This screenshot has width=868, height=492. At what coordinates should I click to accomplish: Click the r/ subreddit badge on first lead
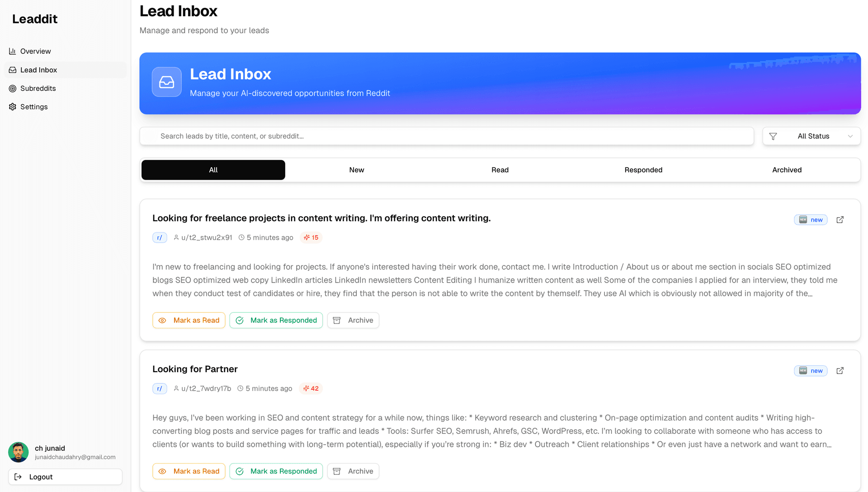pyautogui.click(x=160, y=237)
